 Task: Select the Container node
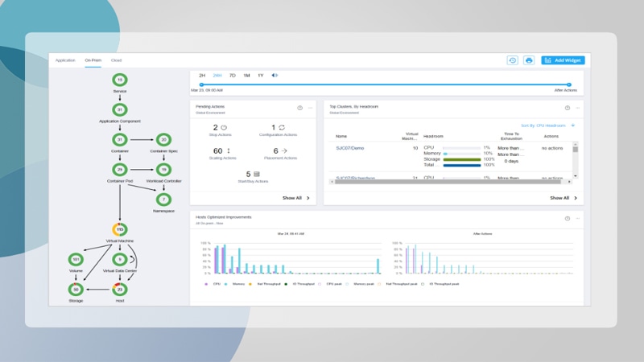tap(119, 139)
